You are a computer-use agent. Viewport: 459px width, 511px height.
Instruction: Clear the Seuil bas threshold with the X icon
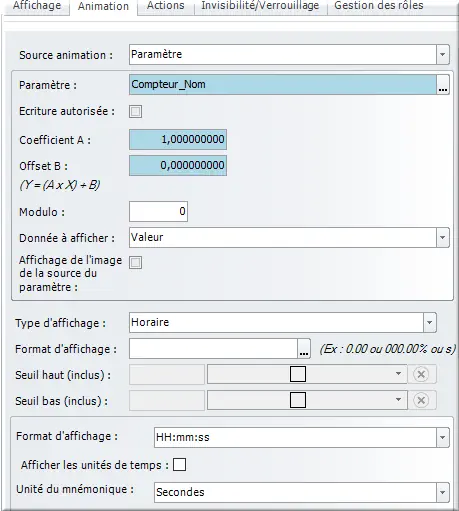pos(421,400)
